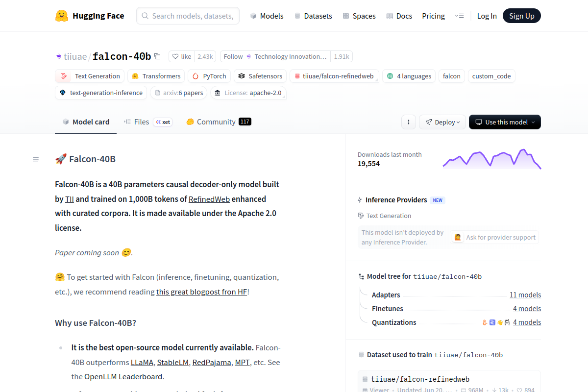Expand the Deploy dropdown
The image size is (588, 392).
pyautogui.click(x=442, y=122)
